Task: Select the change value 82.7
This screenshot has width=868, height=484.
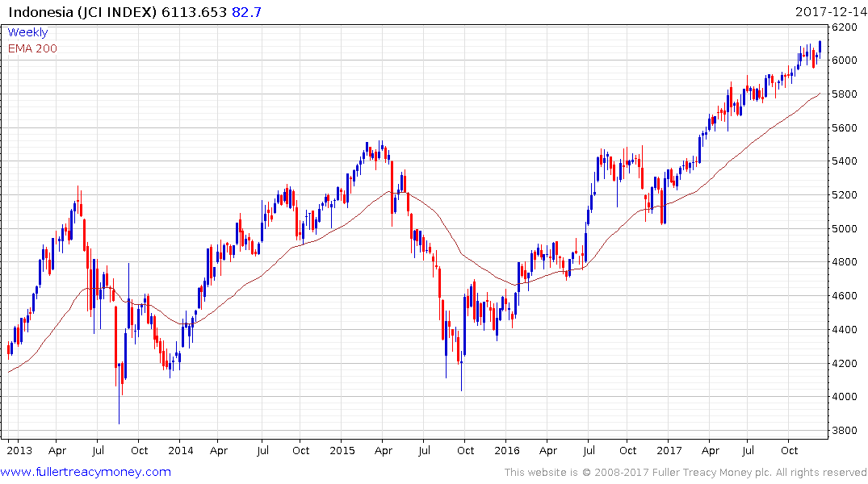Action: pos(246,12)
